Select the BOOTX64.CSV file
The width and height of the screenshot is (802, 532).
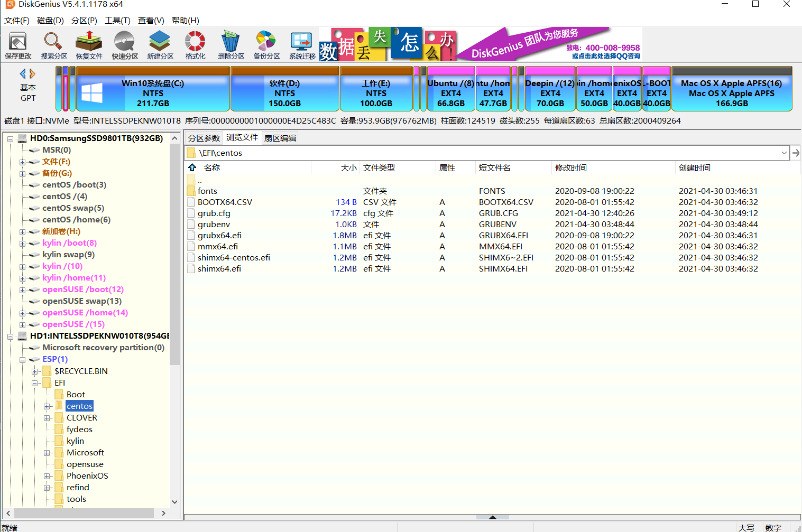[225, 202]
